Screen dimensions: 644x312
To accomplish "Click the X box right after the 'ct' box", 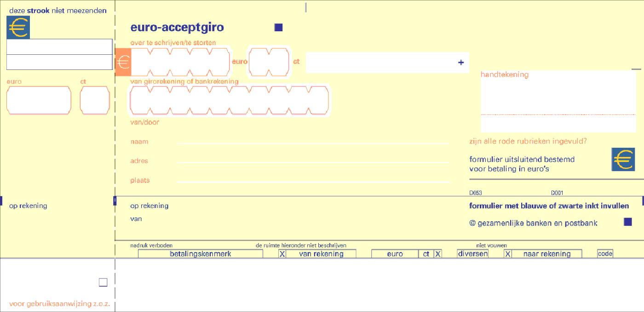I will [x=438, y=254].
